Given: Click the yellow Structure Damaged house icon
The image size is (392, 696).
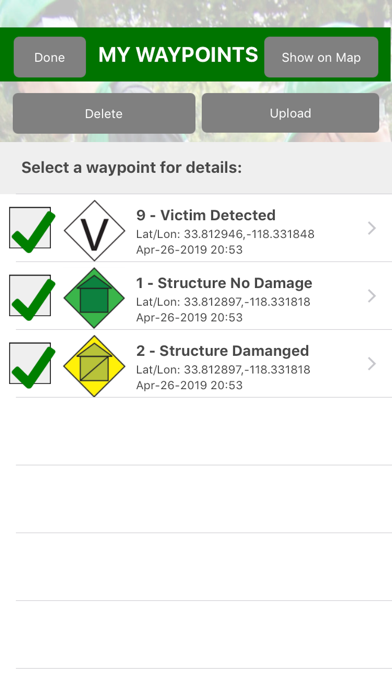Looking at the screenshot, I should (x=94, y=366).
